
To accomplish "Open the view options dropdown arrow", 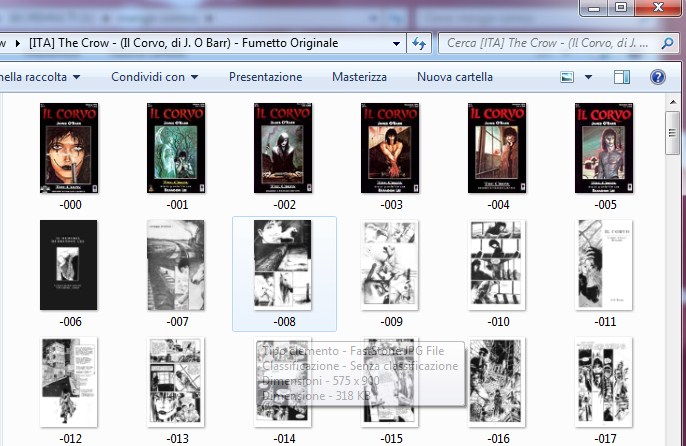I will 588,77.
